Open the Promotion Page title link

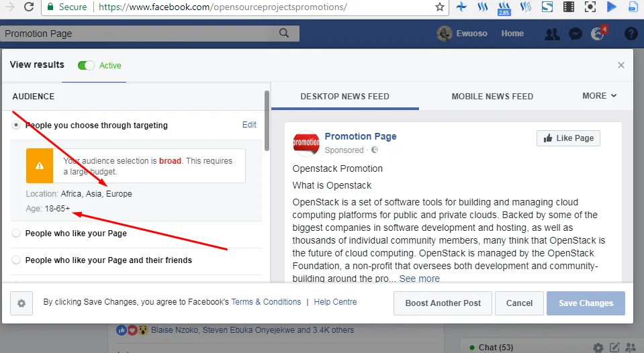tap(361, 136)
